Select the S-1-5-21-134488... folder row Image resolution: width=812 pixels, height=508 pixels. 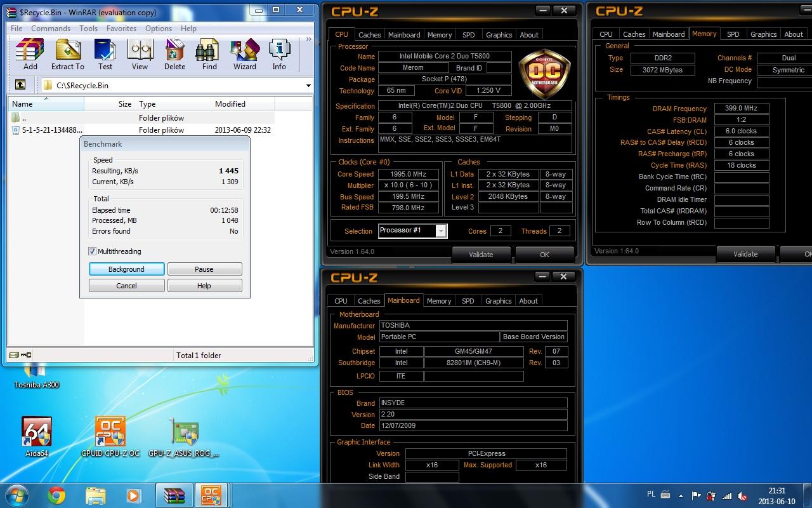pyautogui.click(x=141, y=130)
